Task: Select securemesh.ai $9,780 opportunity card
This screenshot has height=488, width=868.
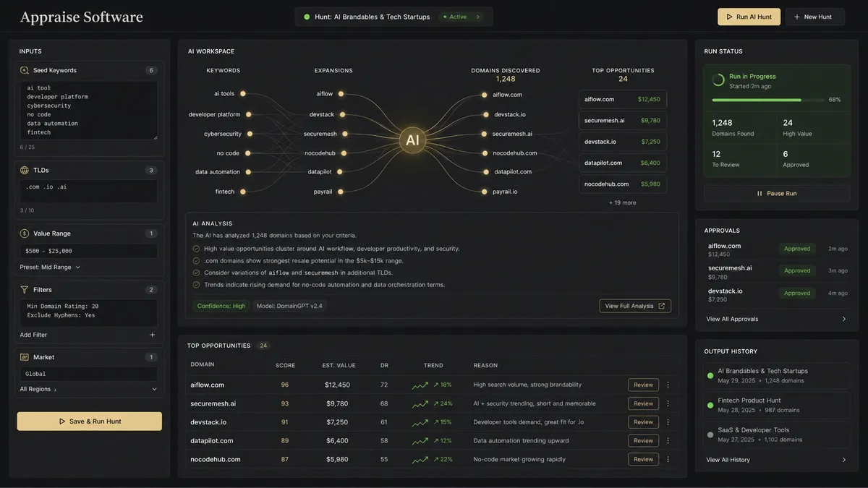Action: [623, 120]
